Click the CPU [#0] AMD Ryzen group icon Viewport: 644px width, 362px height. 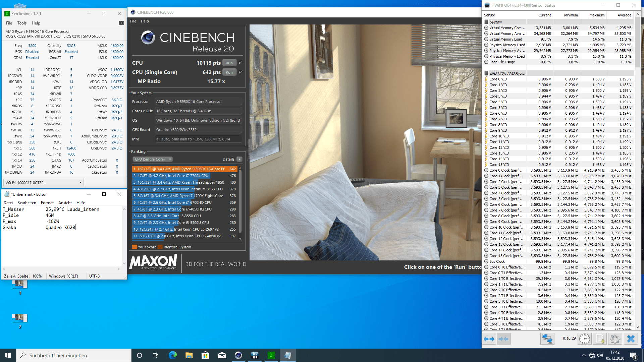(x=486, y=73)
